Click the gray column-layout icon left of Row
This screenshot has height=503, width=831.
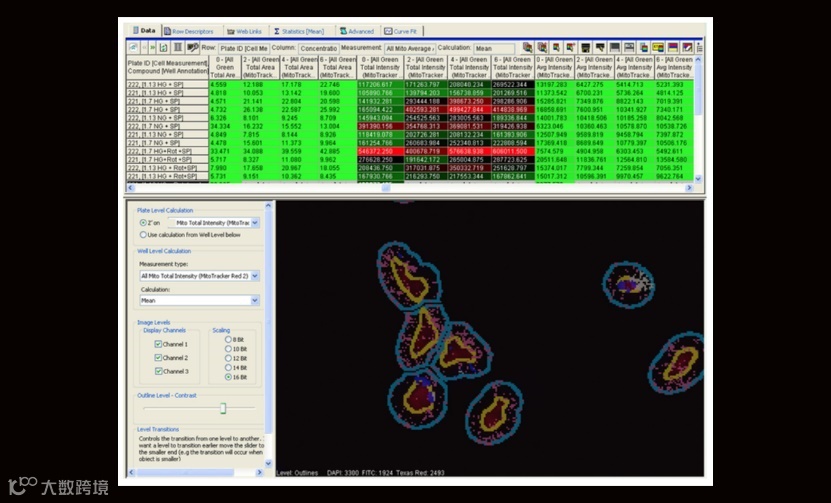point(178,48)
